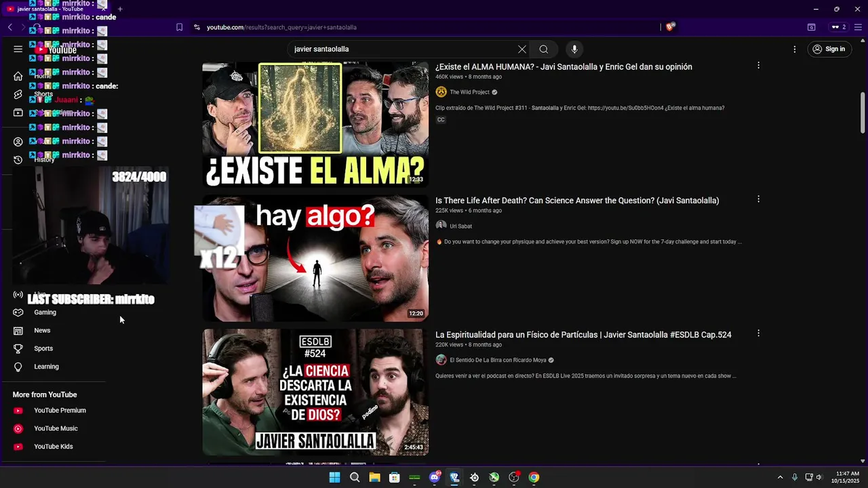Open Brave Shields lion icon

[670, 27]
